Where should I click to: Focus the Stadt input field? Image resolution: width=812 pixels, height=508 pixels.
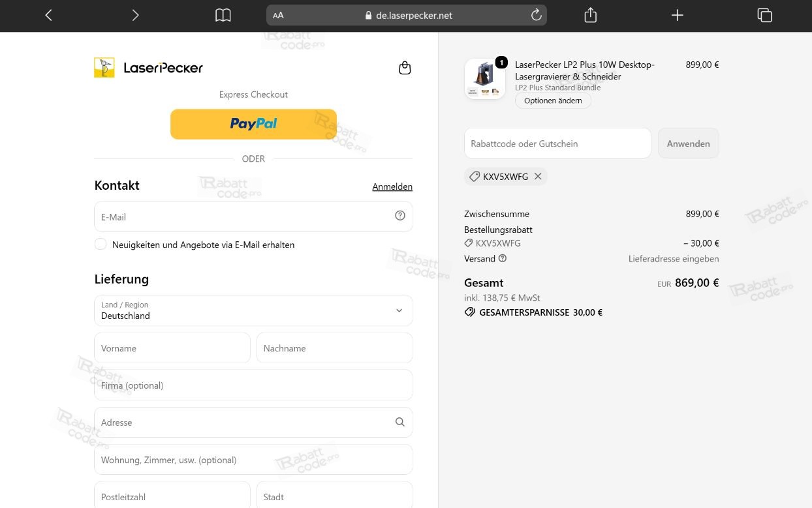(x=334, y=496)
